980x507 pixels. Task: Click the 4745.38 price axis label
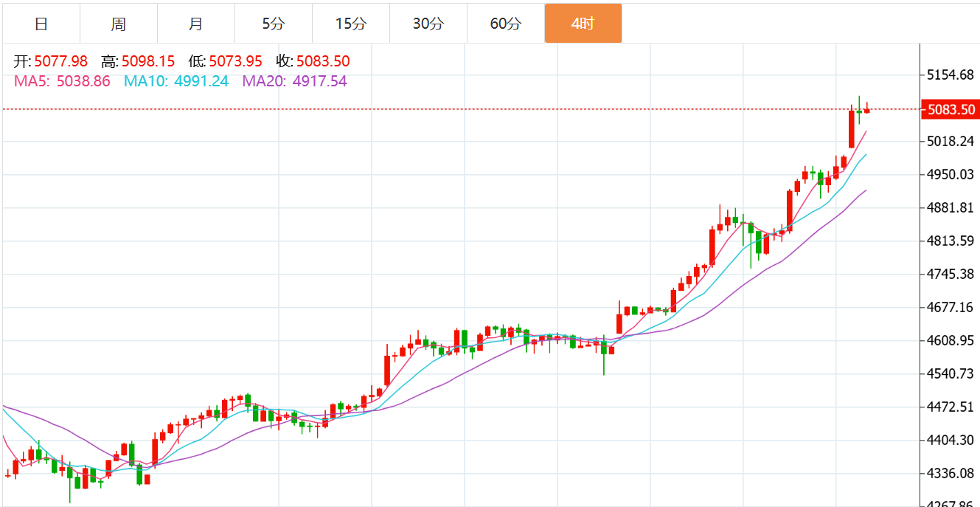[951, 274]
